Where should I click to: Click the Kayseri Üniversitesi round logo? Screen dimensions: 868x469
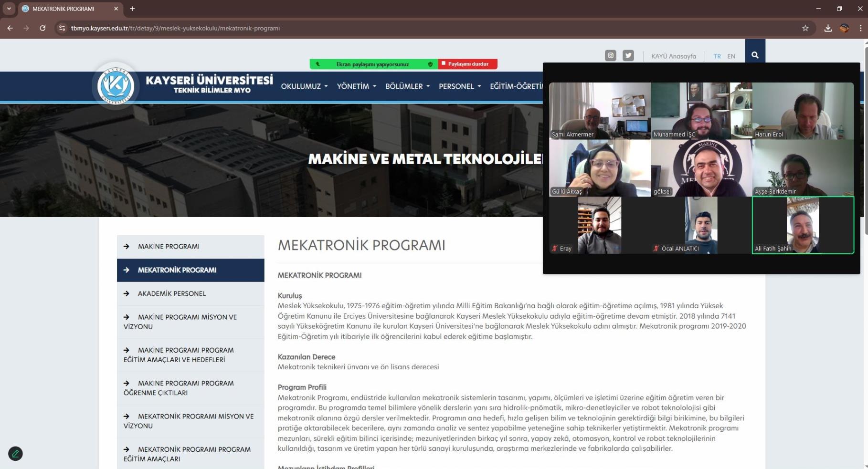[x=116, y=86]
